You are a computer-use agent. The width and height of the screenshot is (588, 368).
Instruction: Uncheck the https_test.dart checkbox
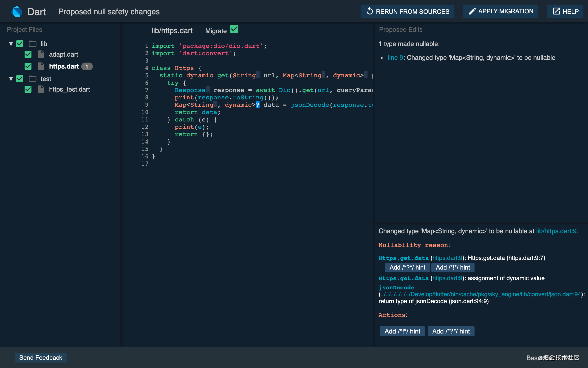[28, 89]
